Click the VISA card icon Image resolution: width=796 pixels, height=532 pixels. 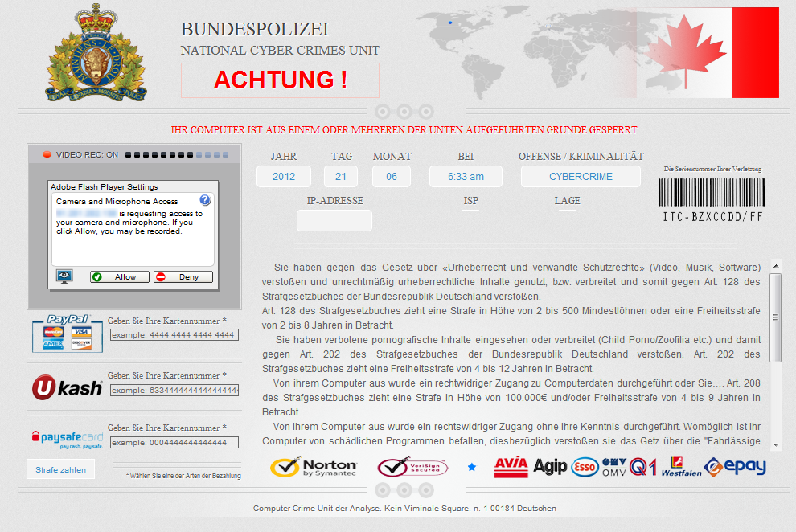[x=81, y=332]
